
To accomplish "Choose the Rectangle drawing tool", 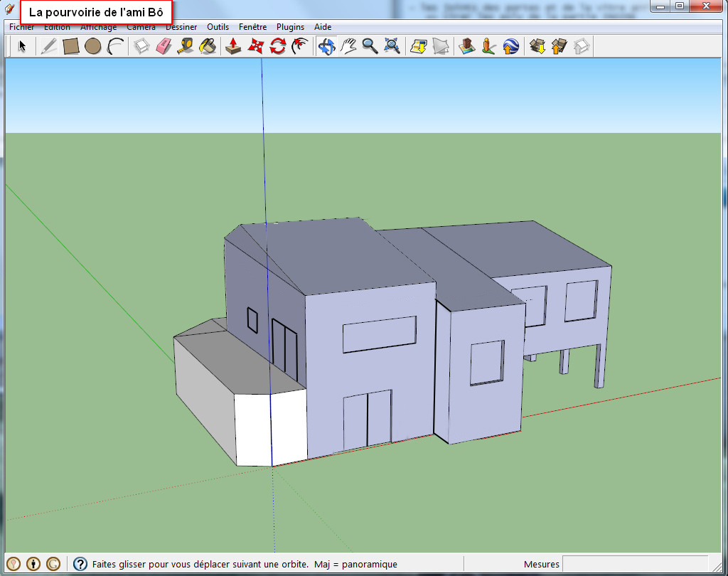I will (70, 46).
